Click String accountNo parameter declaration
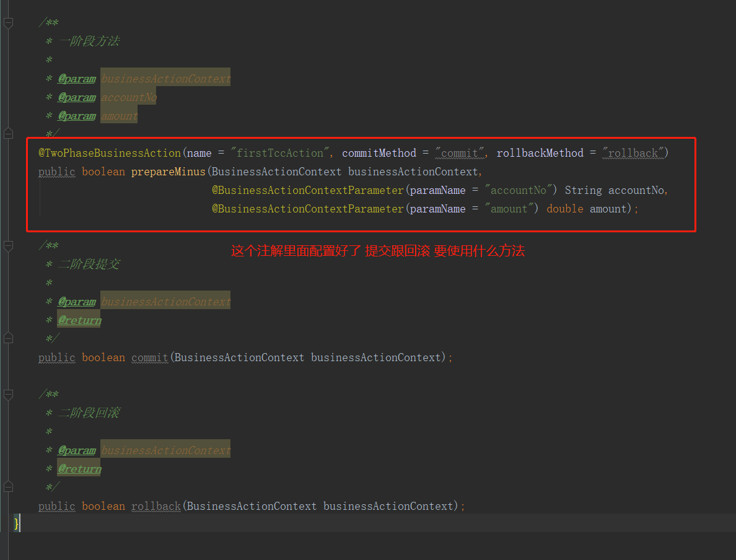This screenshot has height=560, width=736. tap(615, 190)
